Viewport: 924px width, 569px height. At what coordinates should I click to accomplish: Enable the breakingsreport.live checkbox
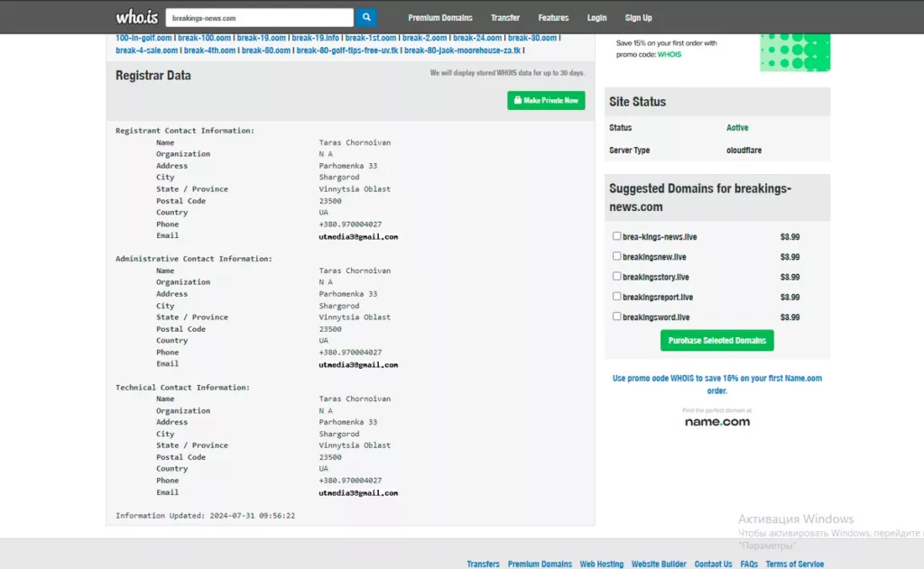(617, 297)
